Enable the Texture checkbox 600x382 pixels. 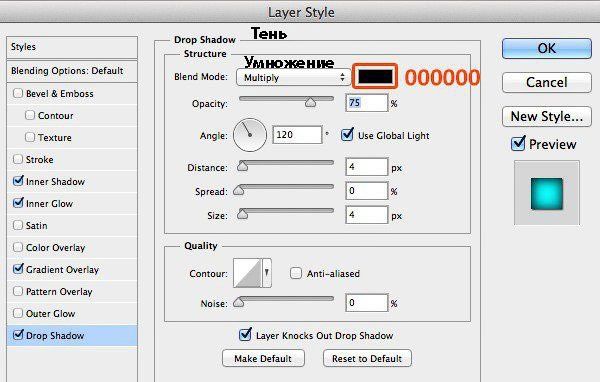(x=30, y=137)
